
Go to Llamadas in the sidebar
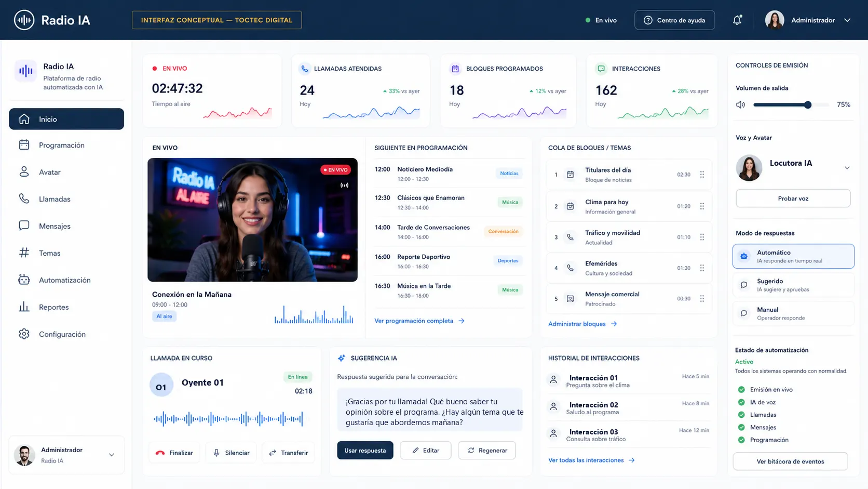click(66, 199)
